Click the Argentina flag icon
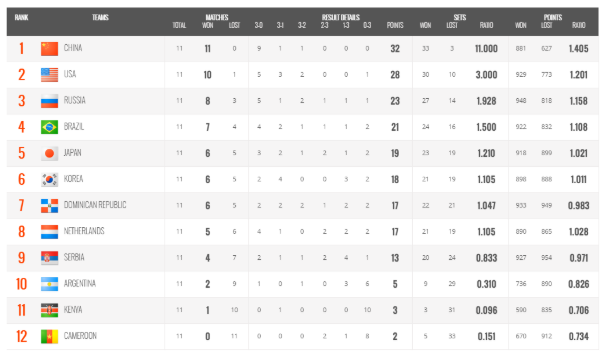 click(x=49, y=284)
